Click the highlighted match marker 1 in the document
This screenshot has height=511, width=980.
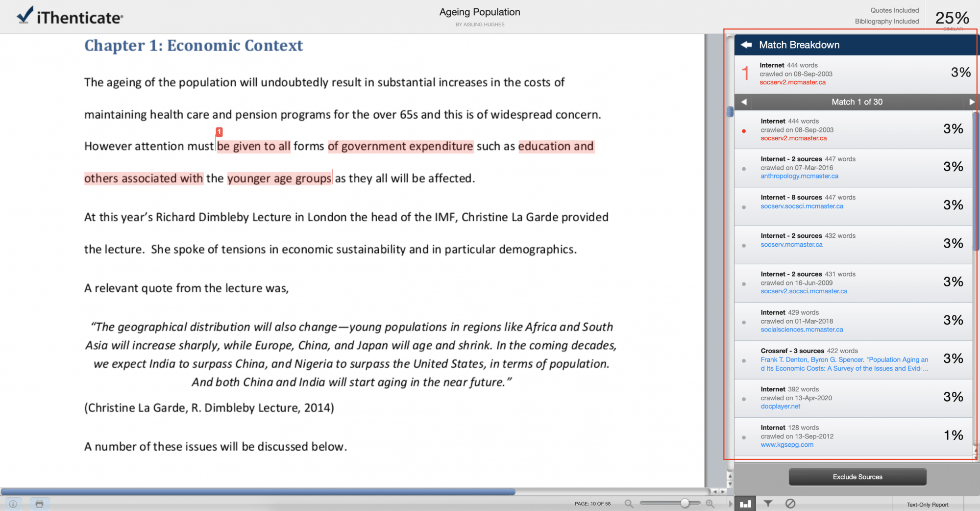(219, 131)
